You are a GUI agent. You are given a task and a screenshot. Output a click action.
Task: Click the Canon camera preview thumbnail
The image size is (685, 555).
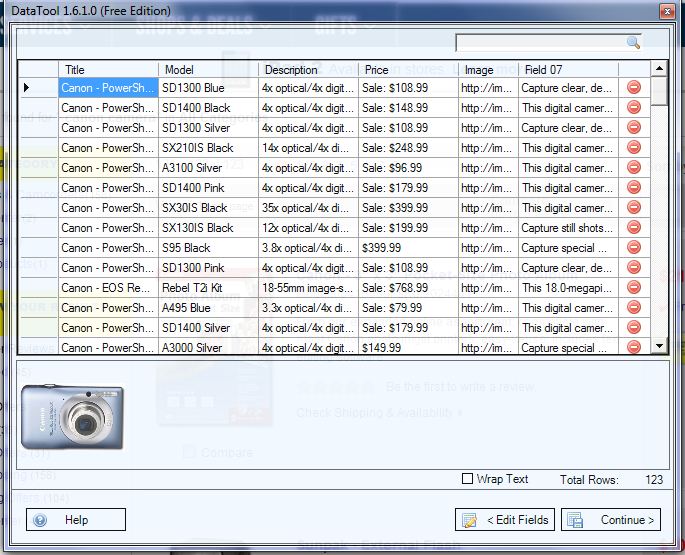pos(72,417)
